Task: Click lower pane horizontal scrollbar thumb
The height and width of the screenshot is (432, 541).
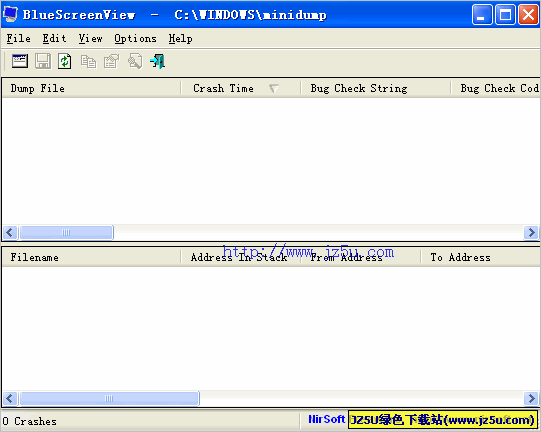Action: pyautogui.click(x=109, y=399)
